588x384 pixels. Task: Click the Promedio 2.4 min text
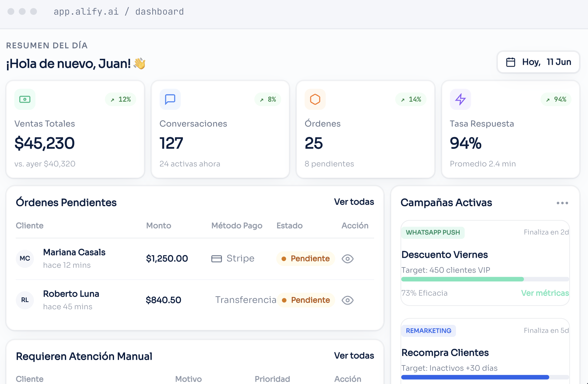[x=483, y=164]
